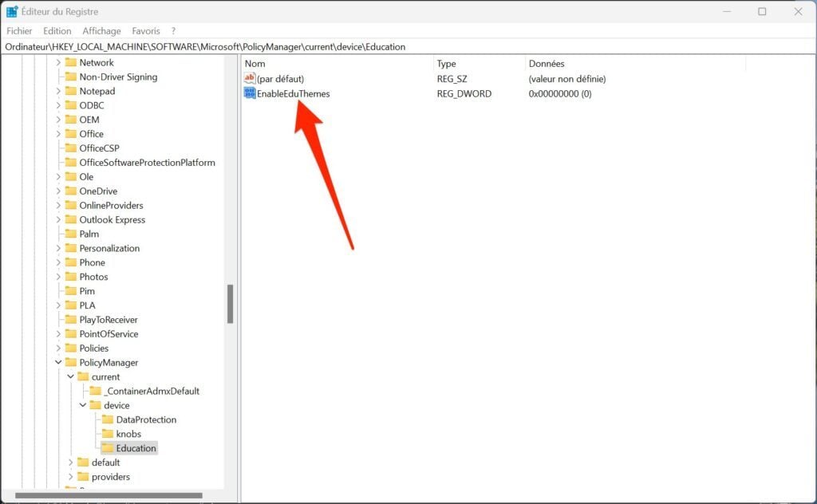Expand the Phone key
The image size is (817, 504).
pos(58,262)
